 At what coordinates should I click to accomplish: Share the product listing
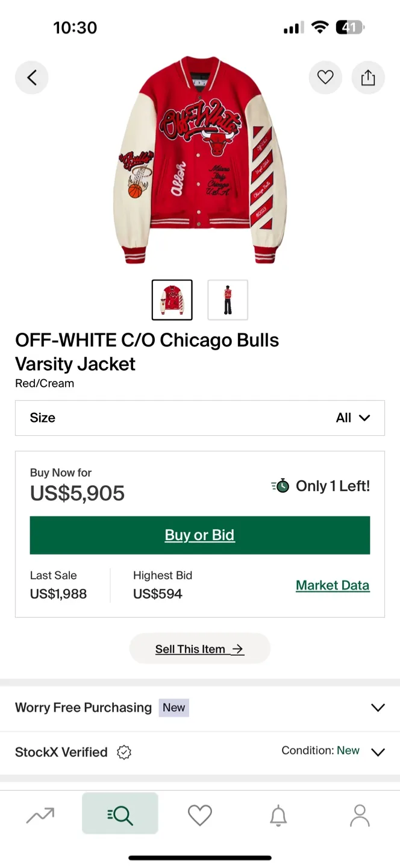[368, 77]
